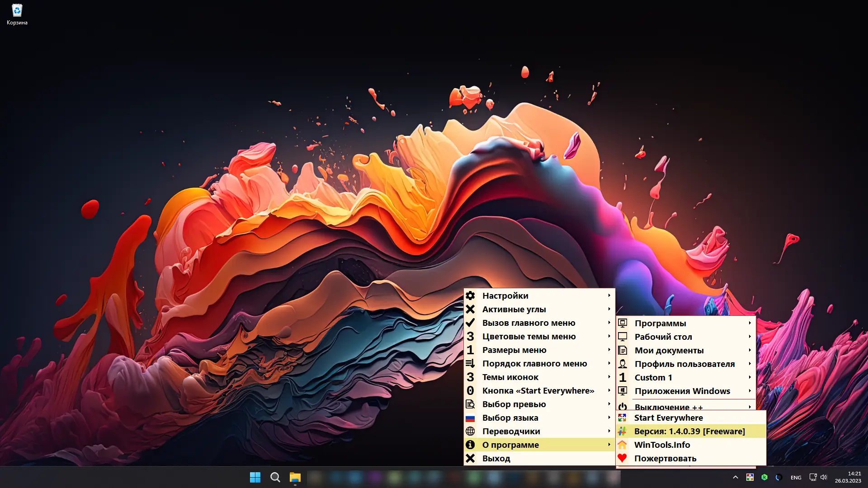Click the Windows Start button on taskbar
This screenshot has width=868, height=488.
pyautogui.click(x=255, y=477)
